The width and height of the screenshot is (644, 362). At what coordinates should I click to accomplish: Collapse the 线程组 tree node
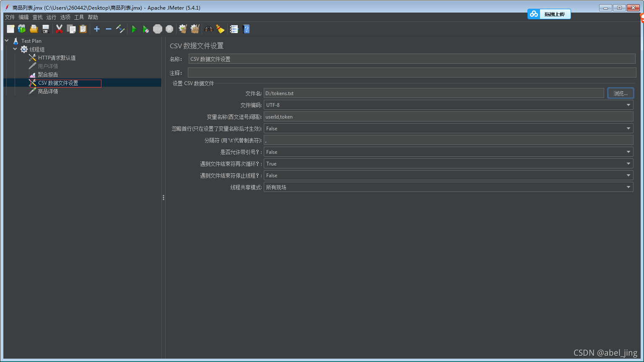(15, 49)
